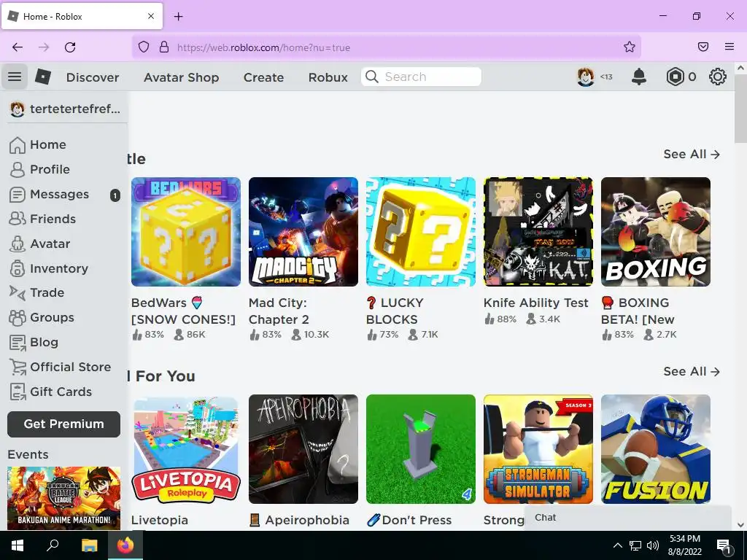The height and width of the screenshot is (560, 747).
Task: Click the Get Premium button
Action: (x=64, y=424)
